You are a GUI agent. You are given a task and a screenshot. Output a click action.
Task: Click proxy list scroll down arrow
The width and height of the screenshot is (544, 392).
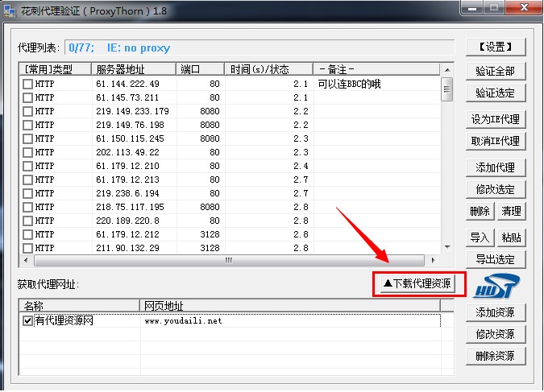click(447, 247)
